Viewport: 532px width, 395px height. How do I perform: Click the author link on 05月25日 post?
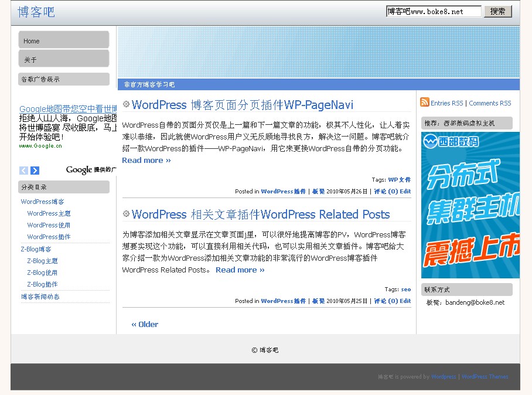(x=318, y=301)
